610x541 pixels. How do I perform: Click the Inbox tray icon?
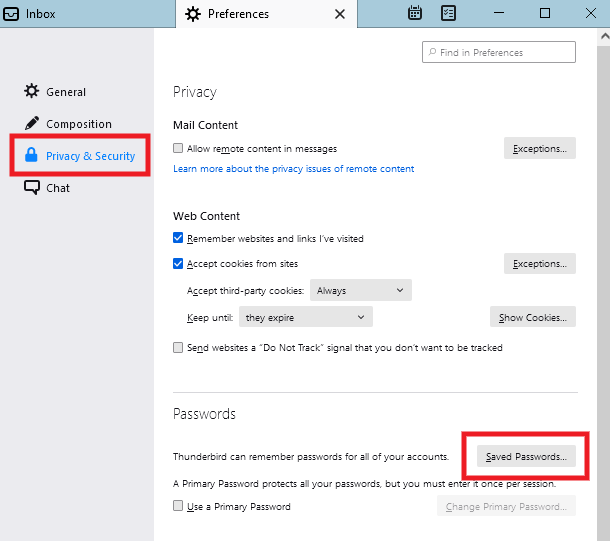tap(11, 14)
